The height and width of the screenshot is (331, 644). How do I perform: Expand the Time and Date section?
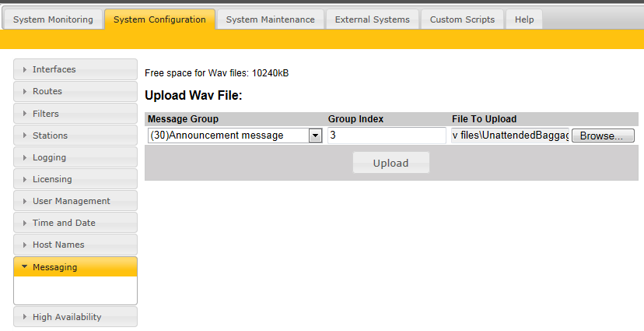click(x=75, y=223)
